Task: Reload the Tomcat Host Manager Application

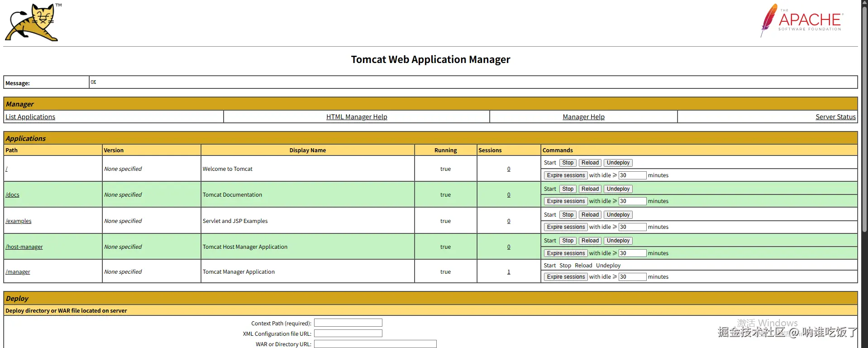Action: click(590, 241)
